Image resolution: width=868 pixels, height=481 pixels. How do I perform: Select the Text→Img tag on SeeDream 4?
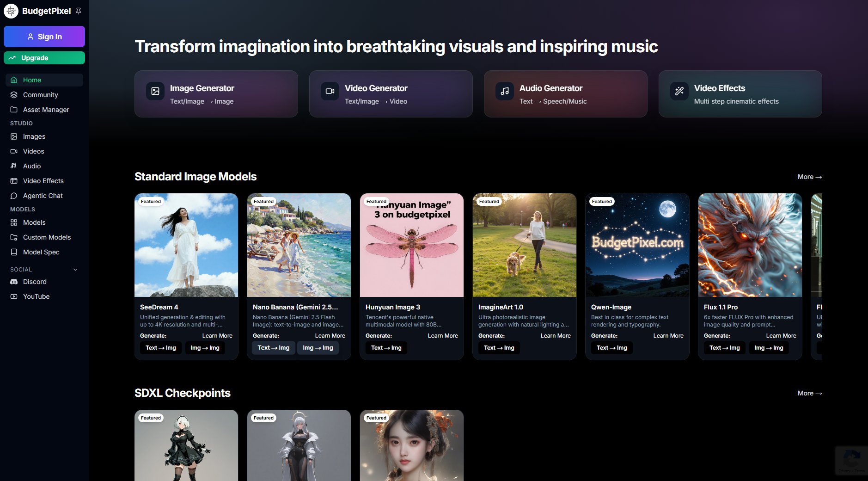point(160,348)
